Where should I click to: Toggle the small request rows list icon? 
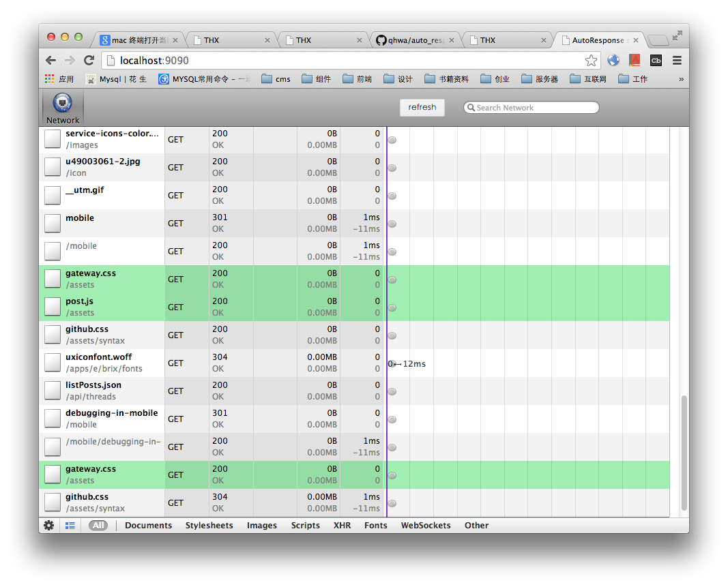(70, 525)
